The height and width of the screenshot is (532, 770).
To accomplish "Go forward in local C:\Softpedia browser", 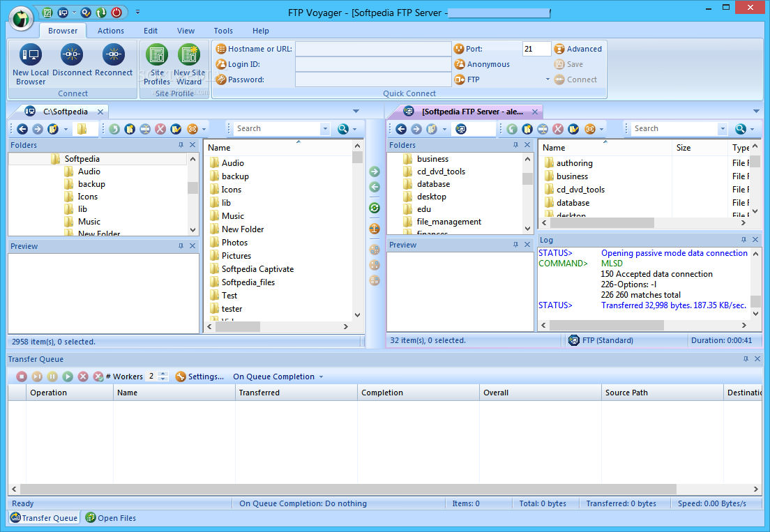I will 38,129.
